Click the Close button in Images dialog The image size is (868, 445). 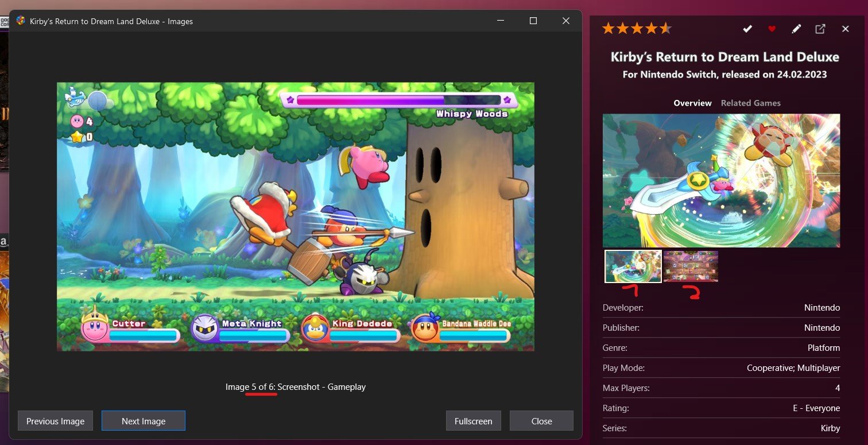[541, 421]
